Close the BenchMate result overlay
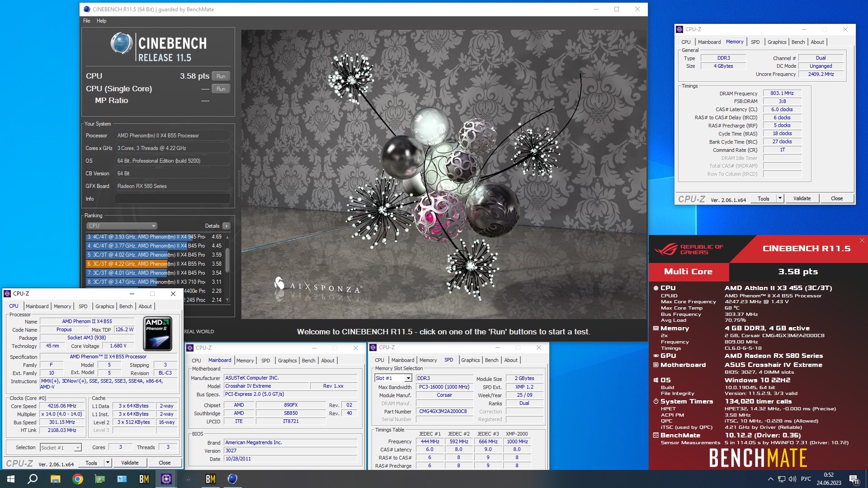 coord(862,240)
